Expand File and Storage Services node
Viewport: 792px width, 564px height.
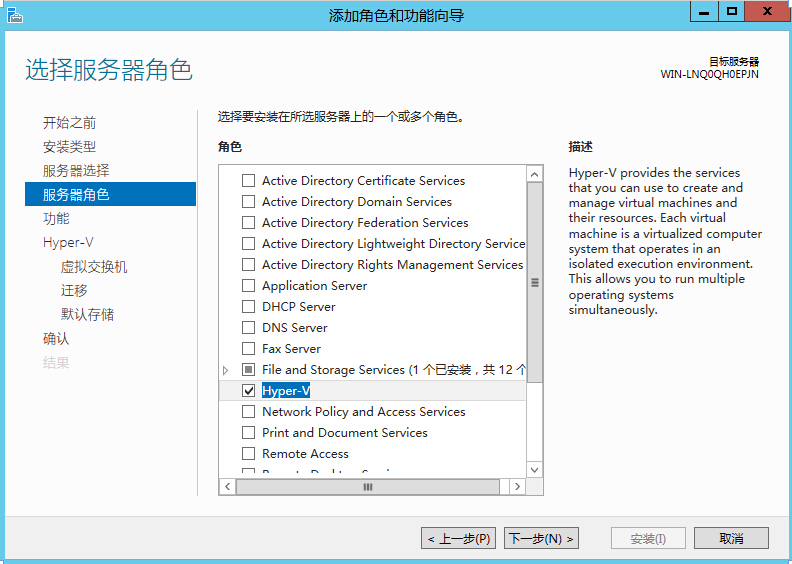(x=226, y=370)
